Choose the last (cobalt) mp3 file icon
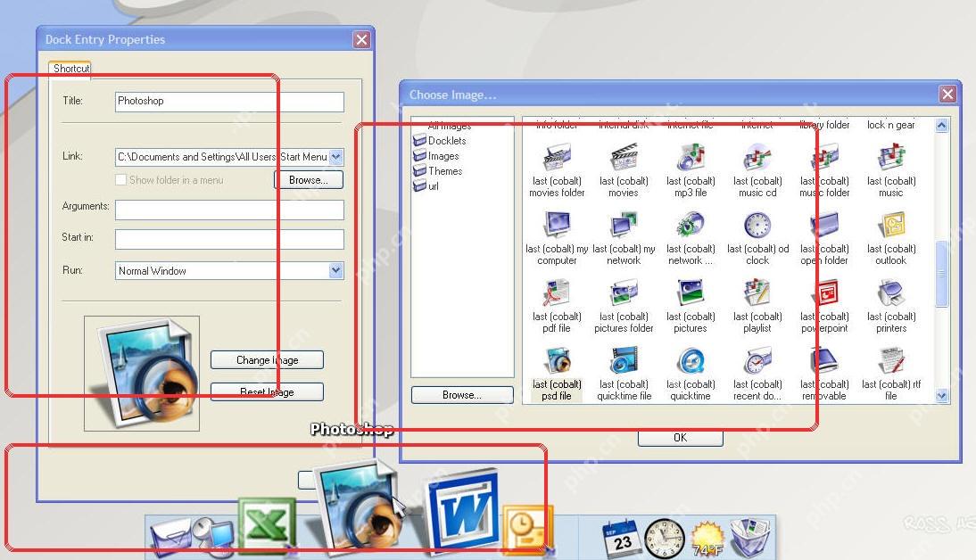976x560 pixels. pos(691,158)
